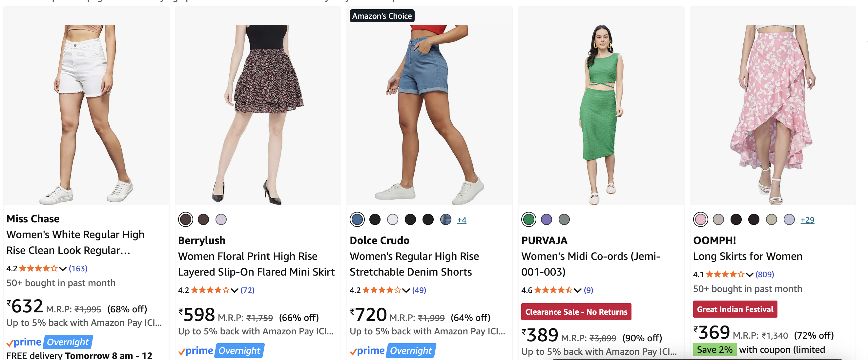Click star rating of PURVAJA co-ords
Screen dimensions: 868x360
(x=553, y=290)
